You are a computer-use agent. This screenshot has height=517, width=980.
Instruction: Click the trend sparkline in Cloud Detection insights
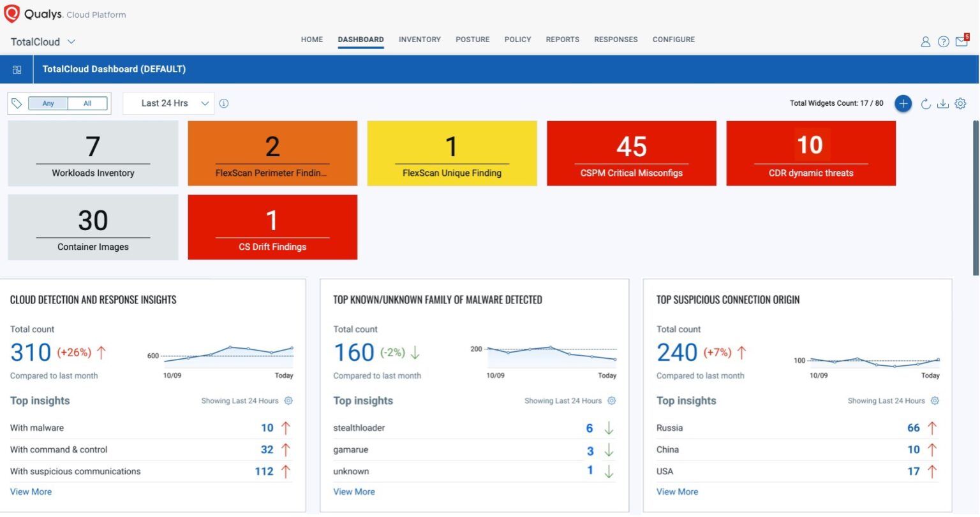coord(230,353)
